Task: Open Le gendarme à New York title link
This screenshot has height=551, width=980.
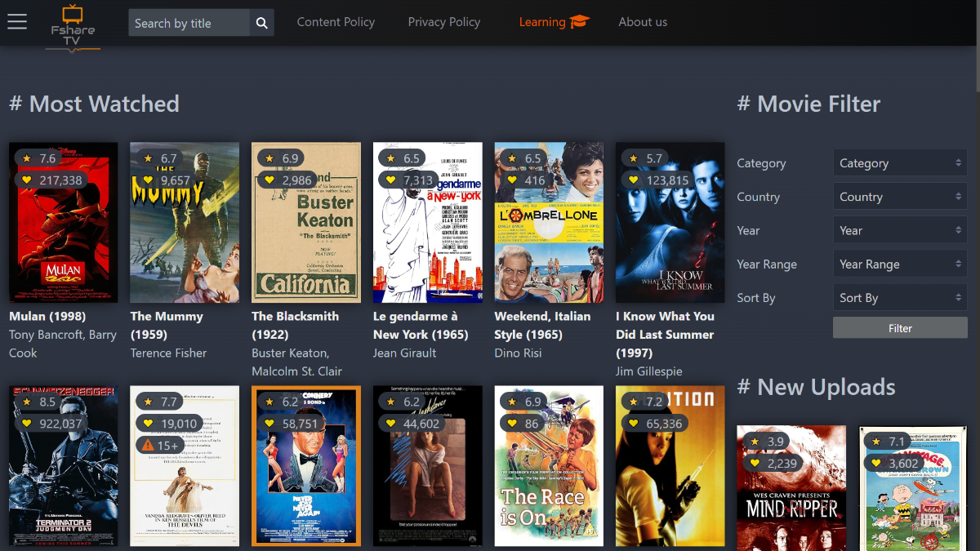Action: pos(421,325)
